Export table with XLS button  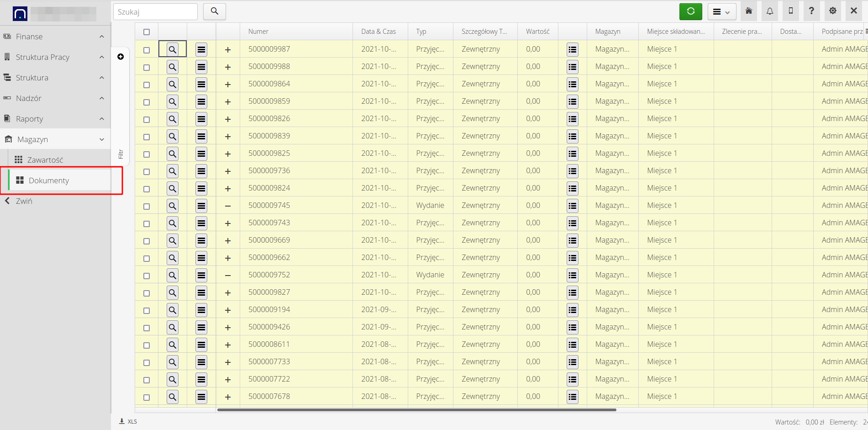(x=128, y=421)
